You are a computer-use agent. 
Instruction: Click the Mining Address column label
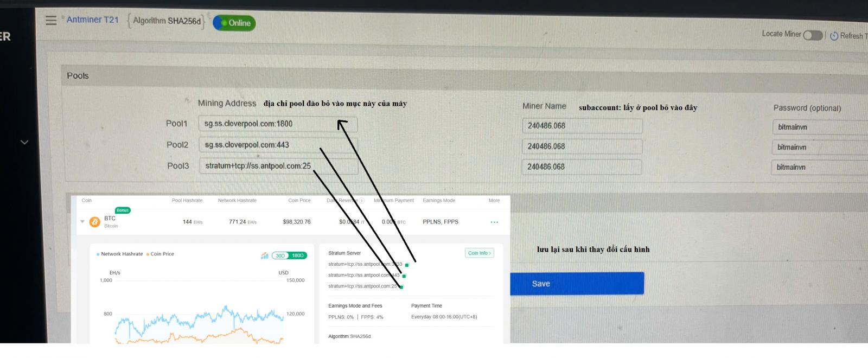[x=227, y=103]
